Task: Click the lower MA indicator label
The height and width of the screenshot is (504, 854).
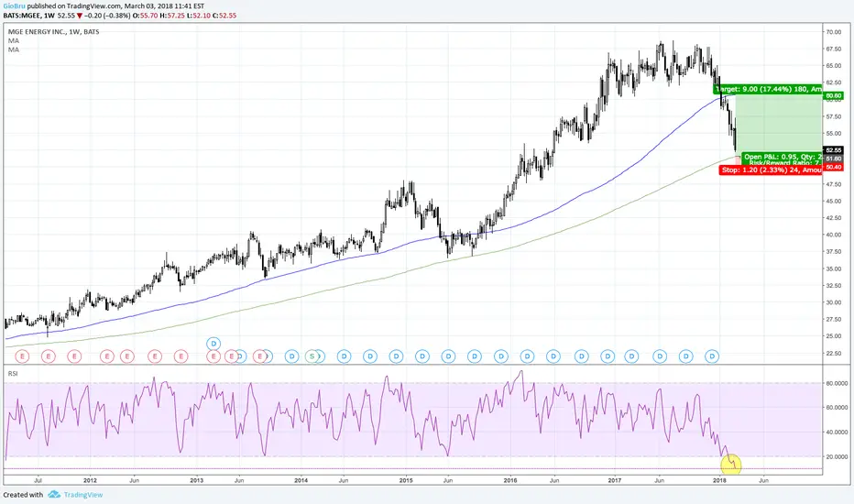Action: click(x=13, y=49)
